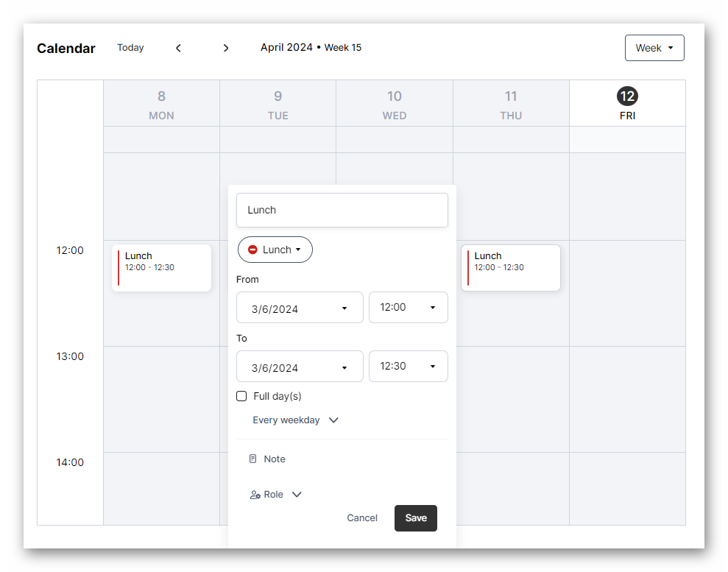Open Monday's Lunch event
The width and height of the screenshot is (728, 572).
(x=161, y=267)
